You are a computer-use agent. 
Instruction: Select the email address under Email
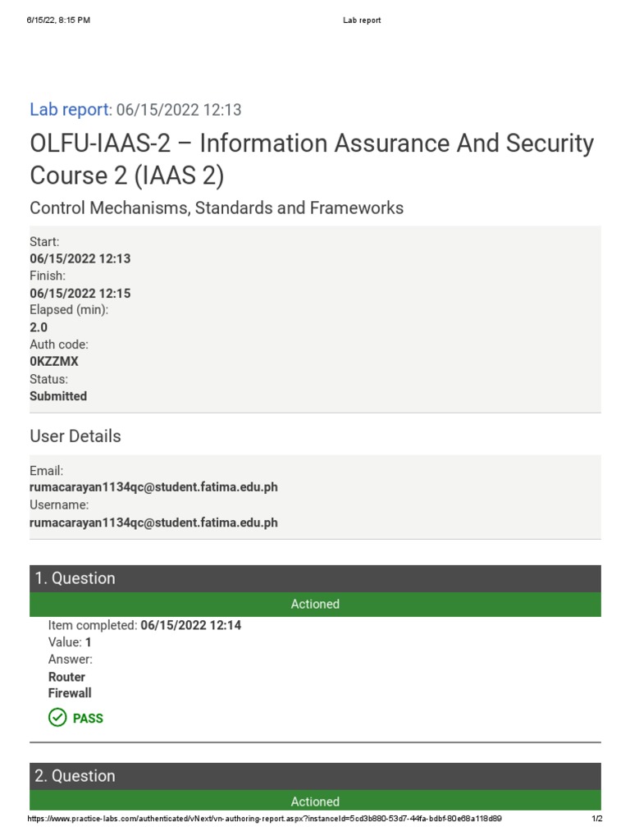coord(153,487)
